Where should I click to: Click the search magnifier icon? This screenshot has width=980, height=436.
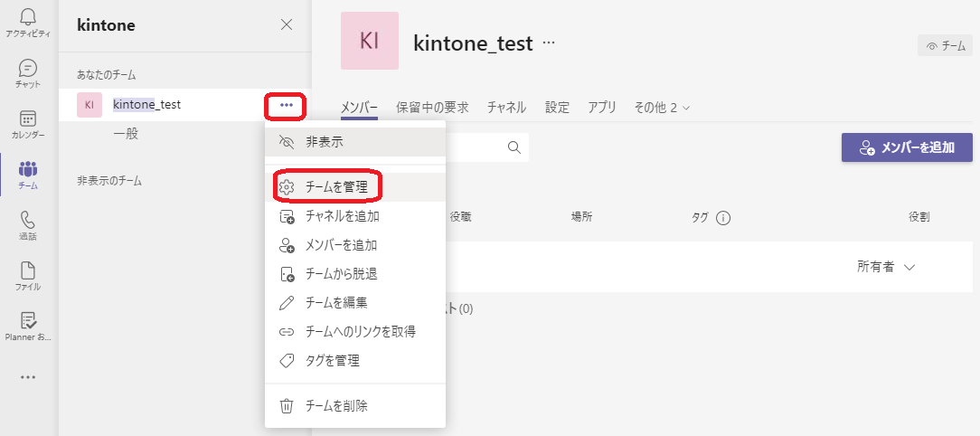514,147
